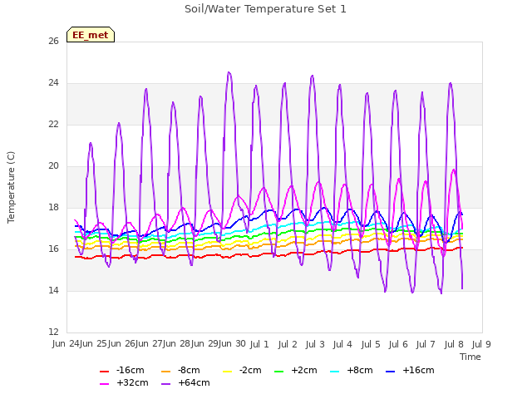532x399 pixels.
Task: Click the 12 y-axis tick label
Action: tap(53, 332)
